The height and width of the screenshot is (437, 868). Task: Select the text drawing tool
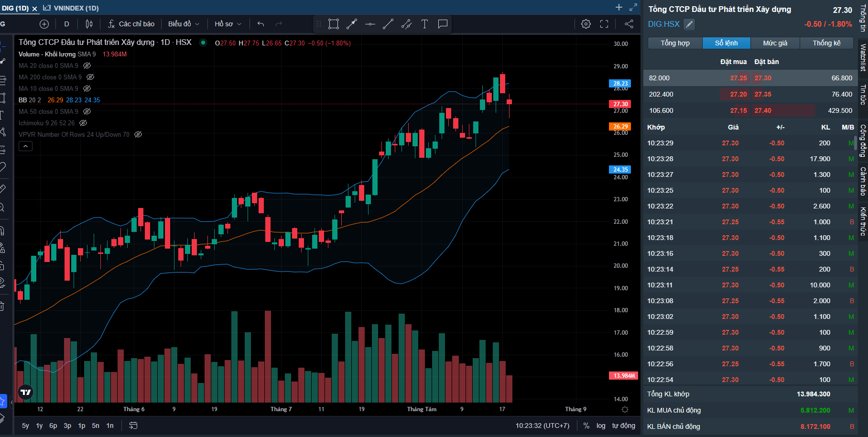click(424, 24)
